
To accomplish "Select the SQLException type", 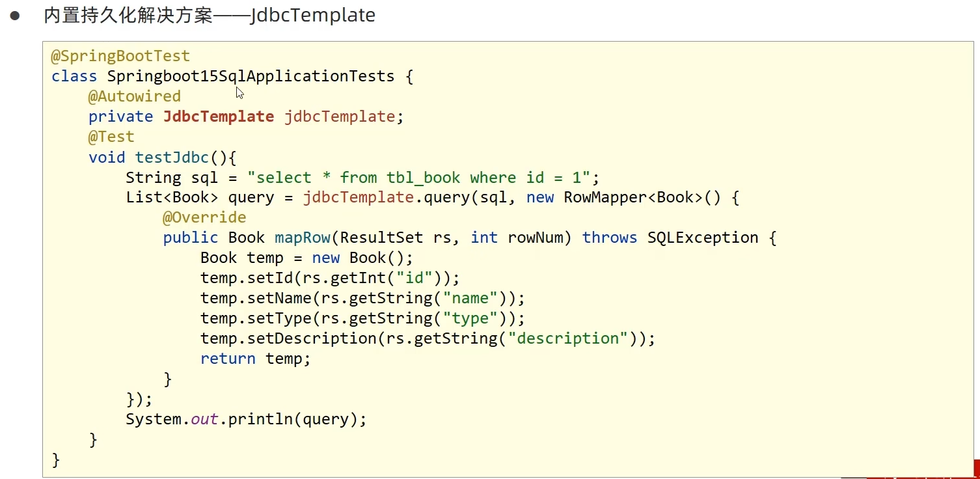I will point(703,238).
